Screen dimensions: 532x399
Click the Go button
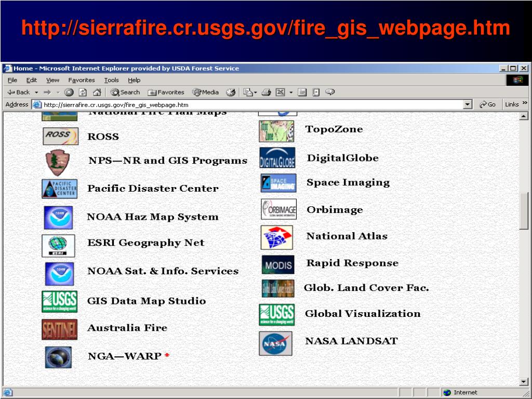click(x=487, y=104)
